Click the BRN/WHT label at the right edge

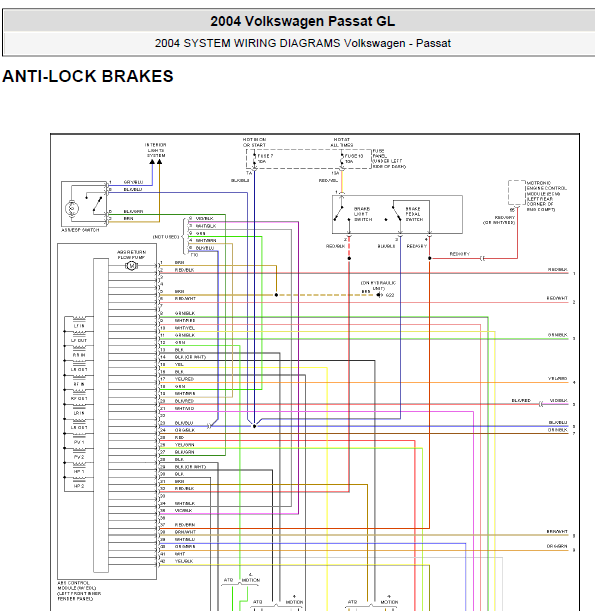(x=557, y=532)
